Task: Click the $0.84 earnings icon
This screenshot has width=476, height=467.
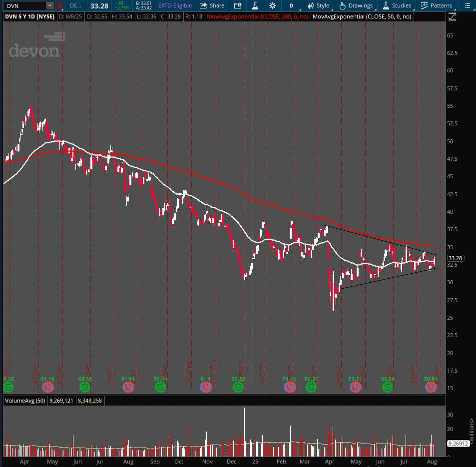Action: 431,387
